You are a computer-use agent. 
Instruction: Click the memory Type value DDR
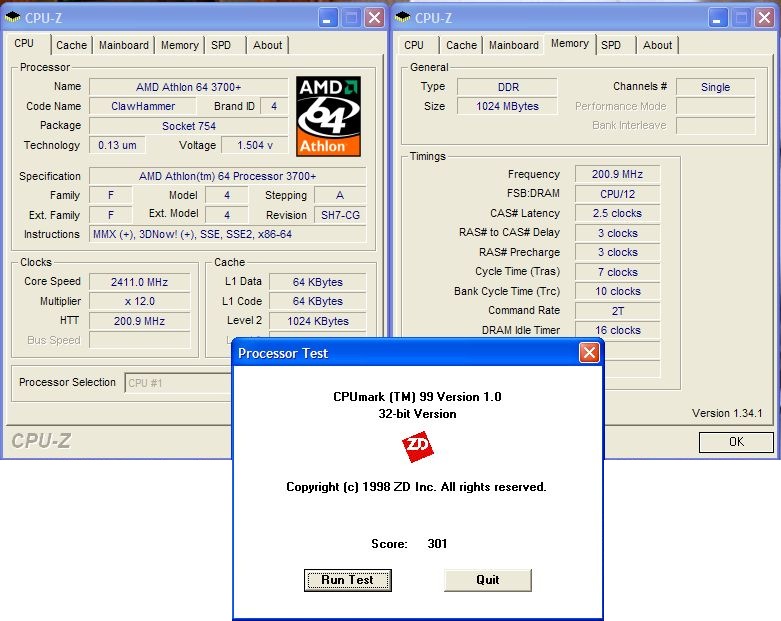coord(508,87)
